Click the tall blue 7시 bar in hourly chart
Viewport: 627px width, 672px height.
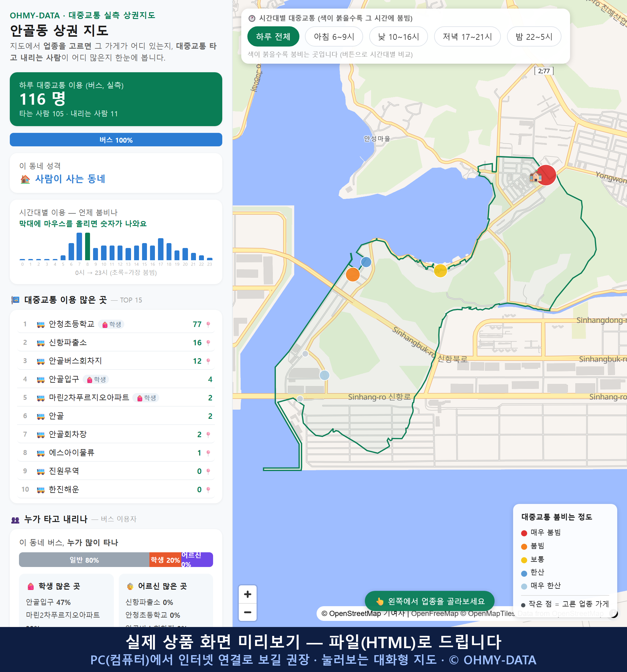79,246
